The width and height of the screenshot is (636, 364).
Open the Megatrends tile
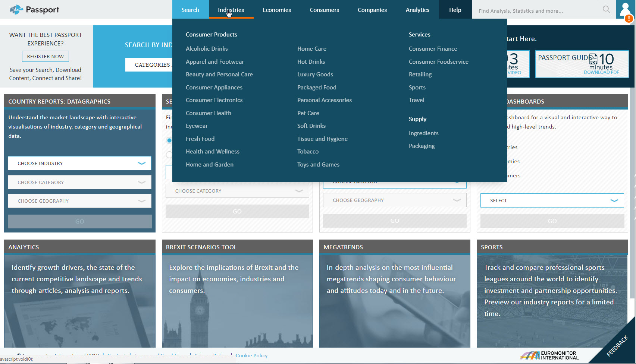pos(395,294)
